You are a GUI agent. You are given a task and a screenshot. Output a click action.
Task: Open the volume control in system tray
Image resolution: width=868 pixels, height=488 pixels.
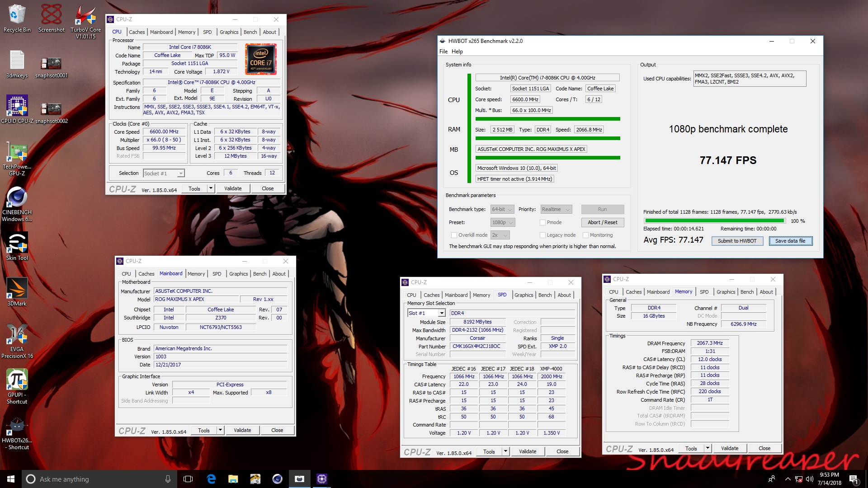tap(809, 479)
